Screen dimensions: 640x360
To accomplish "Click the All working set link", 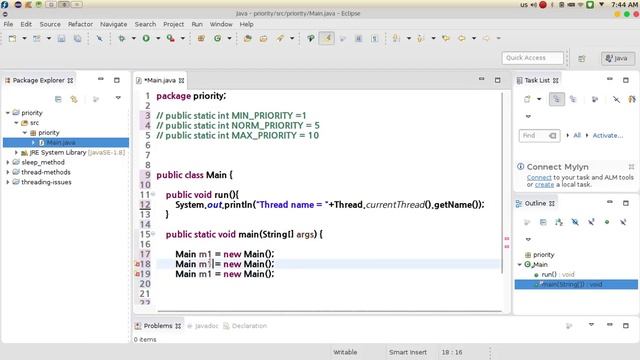I will pos(577,136).
